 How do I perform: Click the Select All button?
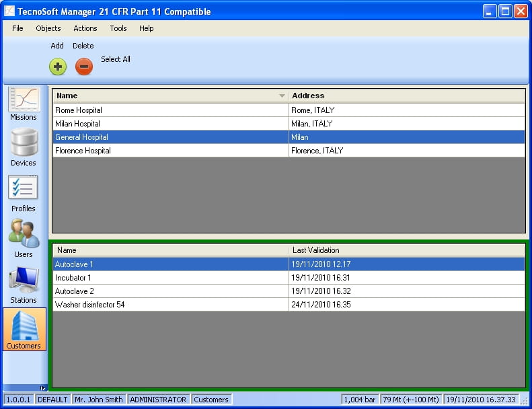(x=116, y=59)
